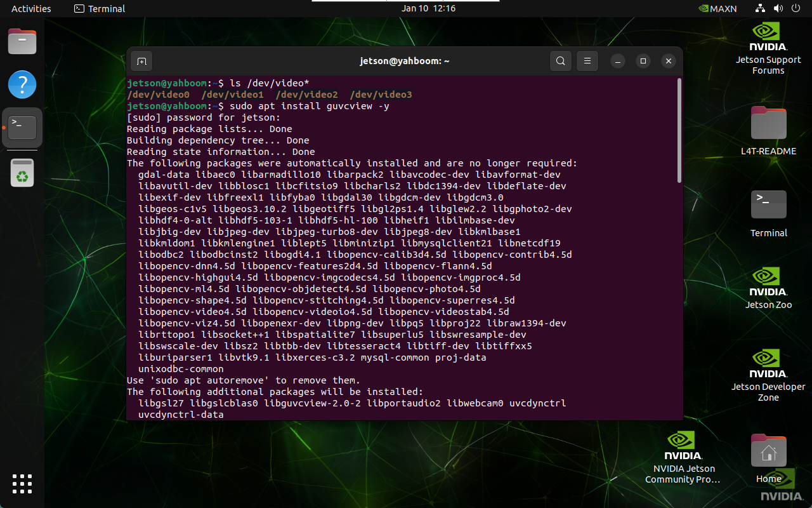This screenshot has width=812, height=508.
Task: Click the volume icon in top bar
Action: click(x=778, y=8)
